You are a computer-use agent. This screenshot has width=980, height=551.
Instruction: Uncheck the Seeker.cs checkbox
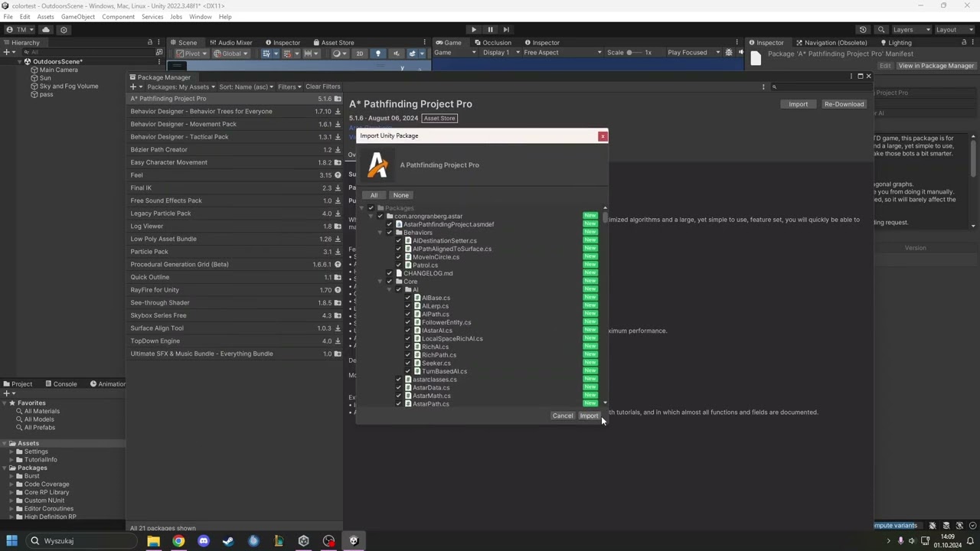point(407,364)
